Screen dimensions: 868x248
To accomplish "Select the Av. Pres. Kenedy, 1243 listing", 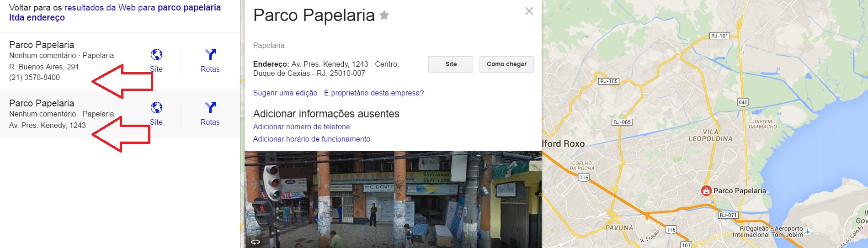I will (x=48, y=125).
